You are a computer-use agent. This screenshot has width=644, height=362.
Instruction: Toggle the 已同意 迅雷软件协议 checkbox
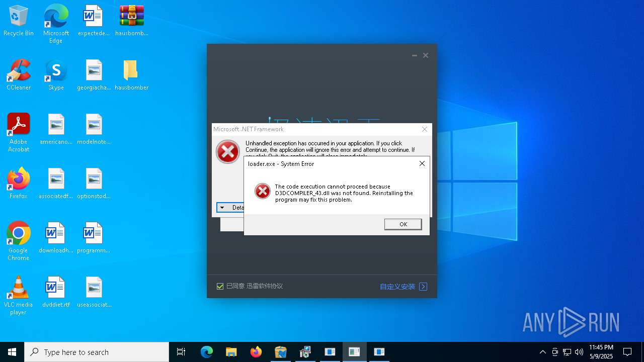point(220,286)
